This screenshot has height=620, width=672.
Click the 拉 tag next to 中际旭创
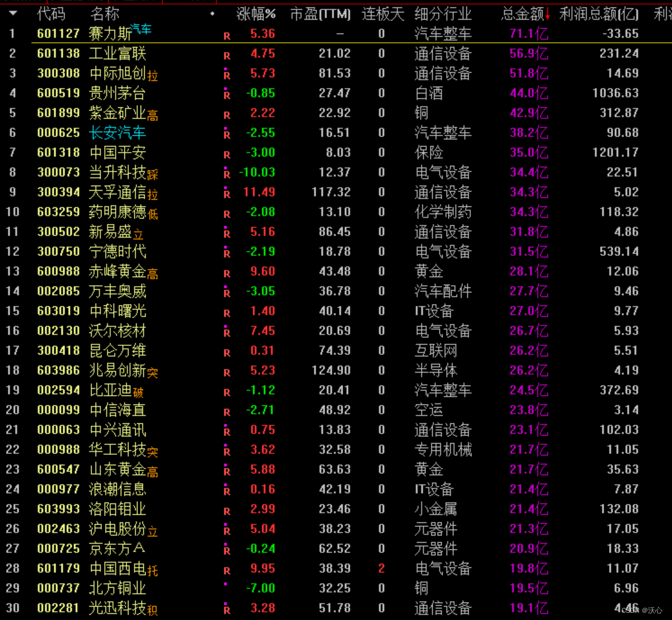click(152, 76)
